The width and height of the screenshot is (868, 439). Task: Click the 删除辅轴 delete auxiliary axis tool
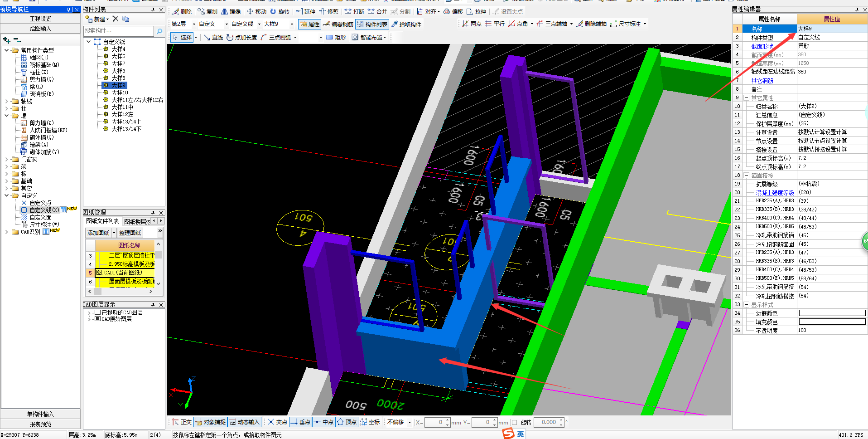point(591,24)
